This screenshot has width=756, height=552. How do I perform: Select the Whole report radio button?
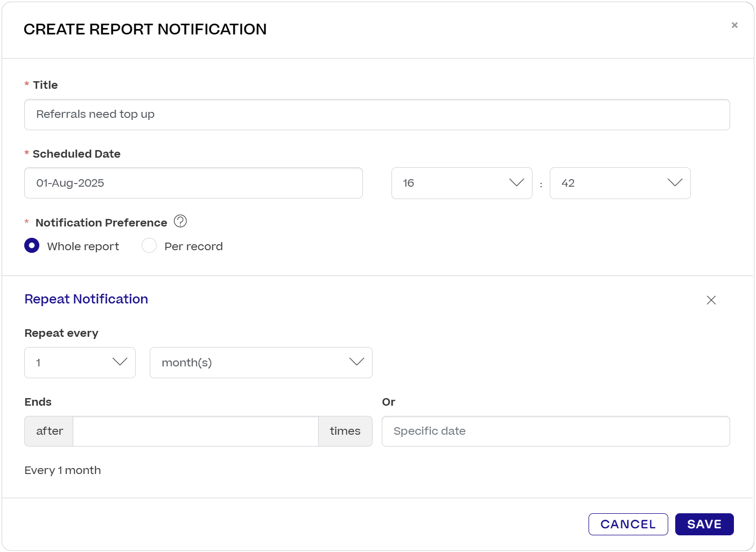pyautogui.click(x=32, y=245)
